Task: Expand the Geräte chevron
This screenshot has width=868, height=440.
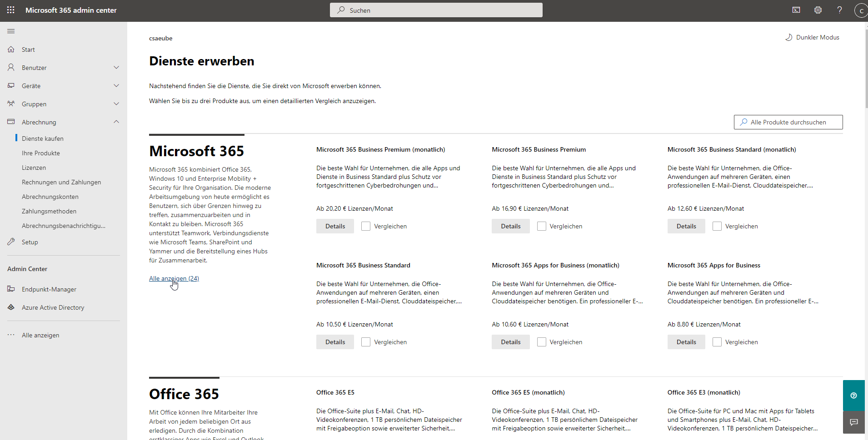Action: (x=116, y=85)
